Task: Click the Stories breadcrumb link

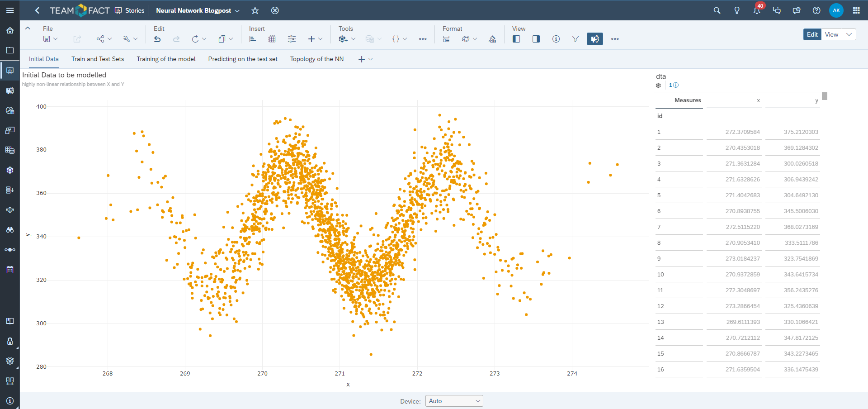Action: click(x=134, y=10)
